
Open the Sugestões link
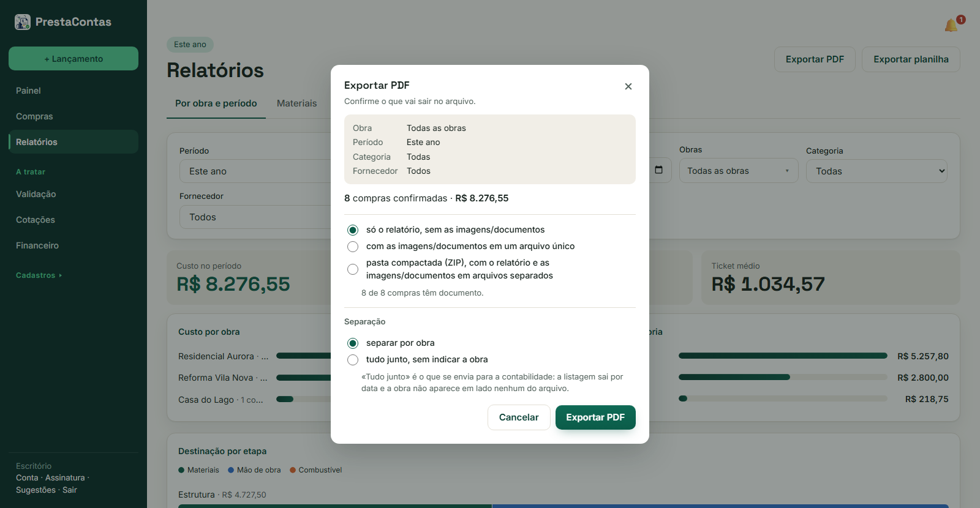pyautogui.click(x=36, y=490)
